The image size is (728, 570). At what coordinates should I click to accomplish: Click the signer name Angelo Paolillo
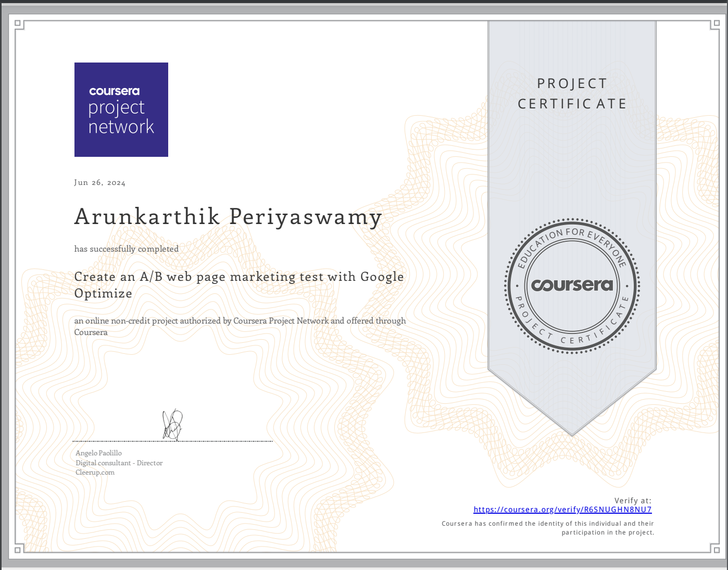98,453
